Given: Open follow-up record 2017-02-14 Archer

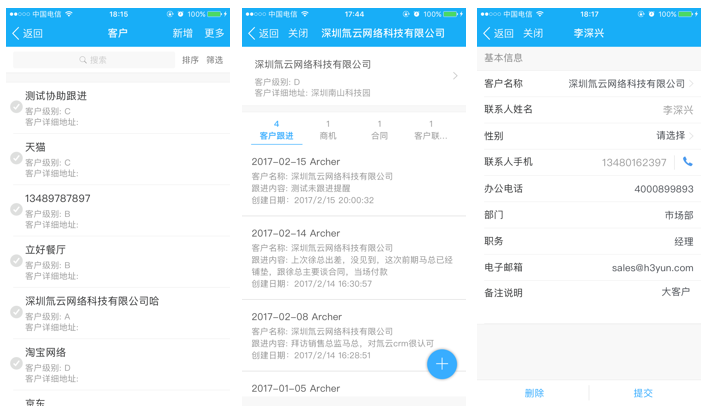Looking at the screenshot, I should point(354,258).
